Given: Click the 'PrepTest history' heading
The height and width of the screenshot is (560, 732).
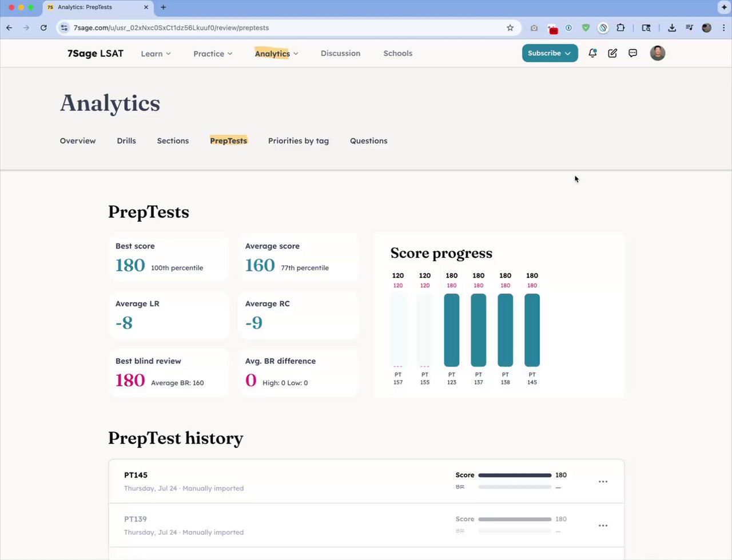Looking at the screenshot, I should [176, 438].
